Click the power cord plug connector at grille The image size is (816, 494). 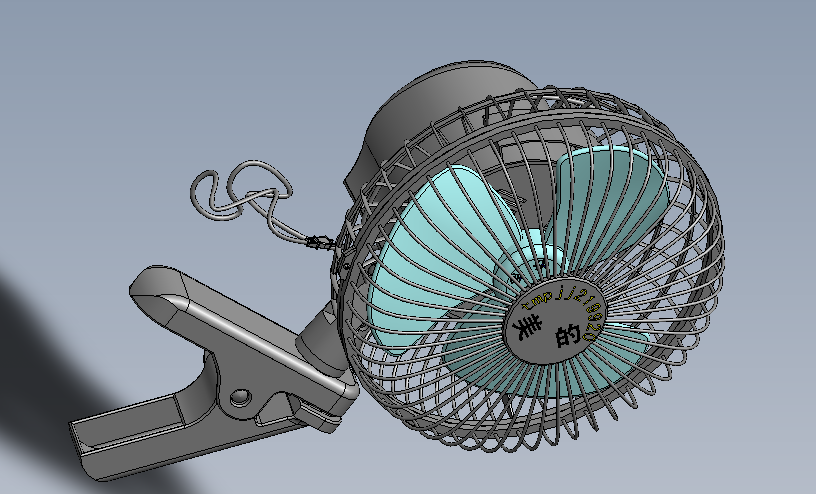(320, 242)
